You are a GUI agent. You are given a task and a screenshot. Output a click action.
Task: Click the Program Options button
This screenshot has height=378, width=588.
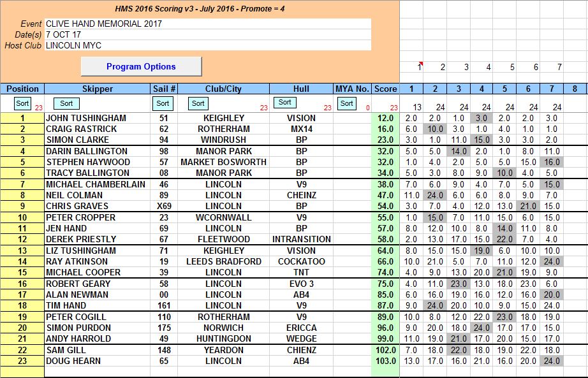(141, 66)
